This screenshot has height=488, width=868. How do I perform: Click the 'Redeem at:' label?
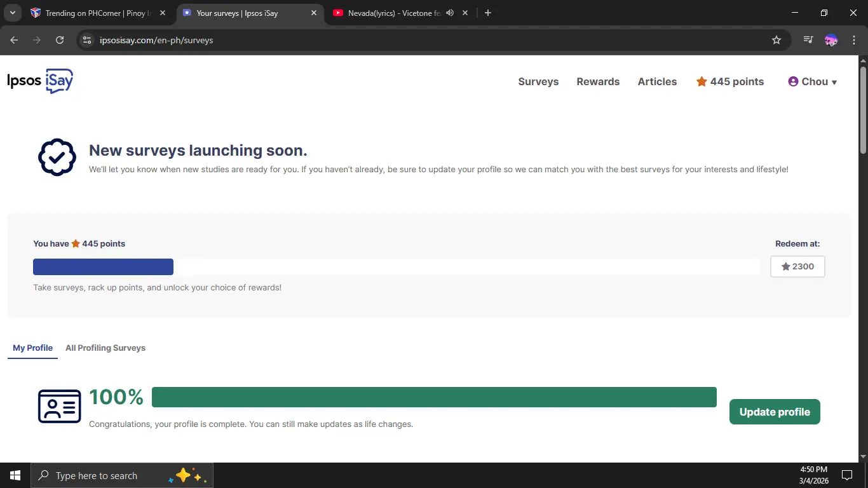pos(797,243)
